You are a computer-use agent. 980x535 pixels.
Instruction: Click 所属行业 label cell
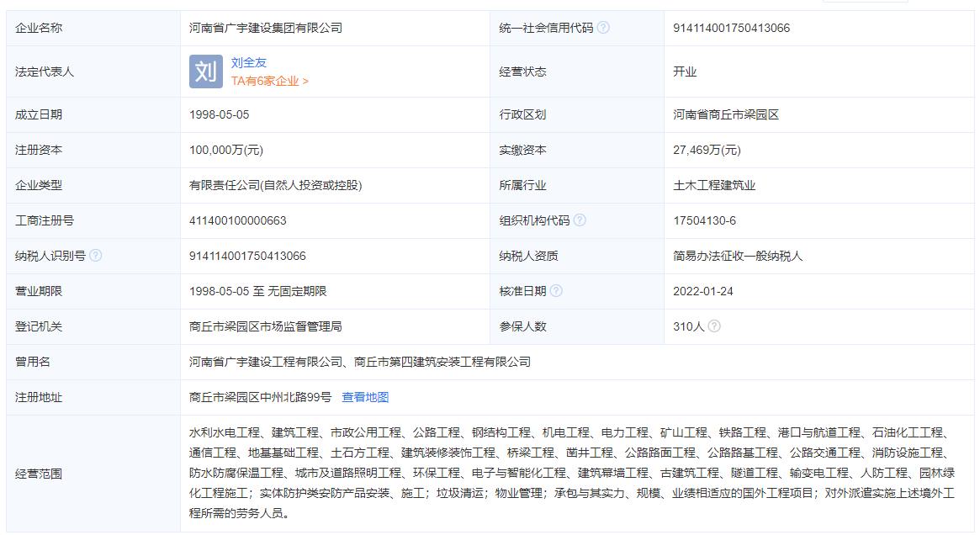577,185
